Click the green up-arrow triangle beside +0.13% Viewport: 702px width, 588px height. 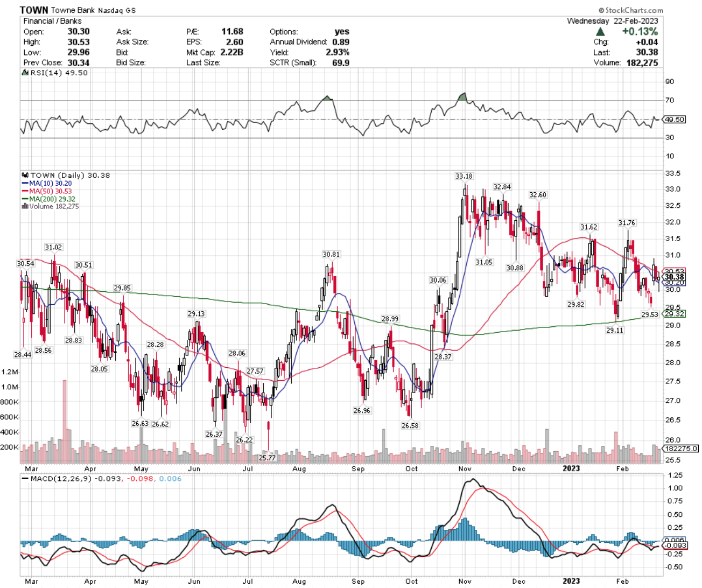pos(600,32)
